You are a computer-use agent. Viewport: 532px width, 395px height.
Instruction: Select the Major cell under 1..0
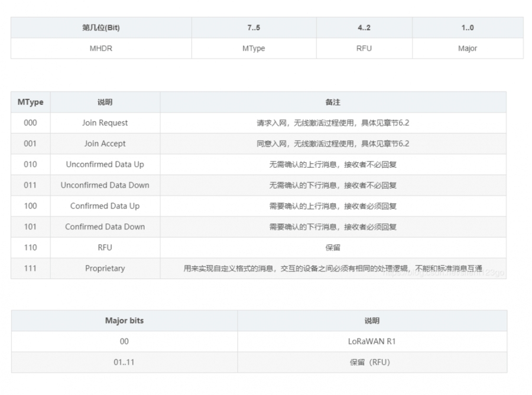click(467, 48)
